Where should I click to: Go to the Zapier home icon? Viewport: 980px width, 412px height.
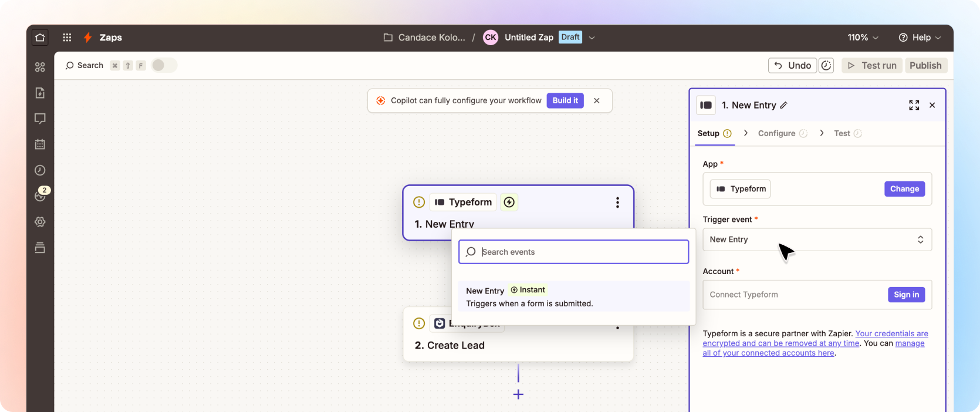[x=40, y=38]
